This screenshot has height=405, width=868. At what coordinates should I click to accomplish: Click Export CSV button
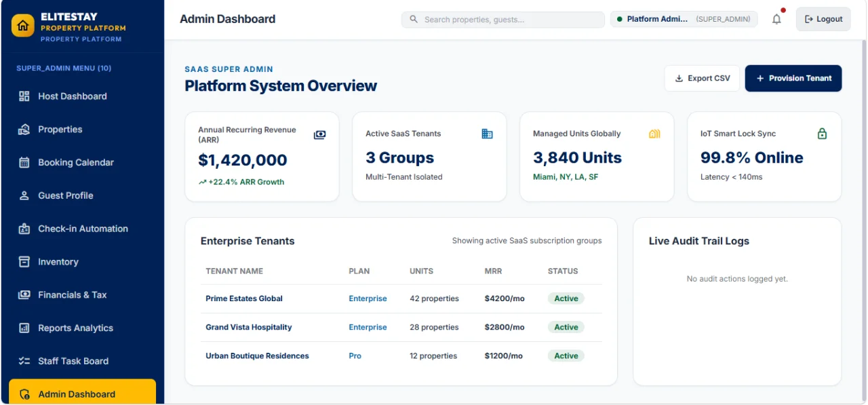(702, 78)
